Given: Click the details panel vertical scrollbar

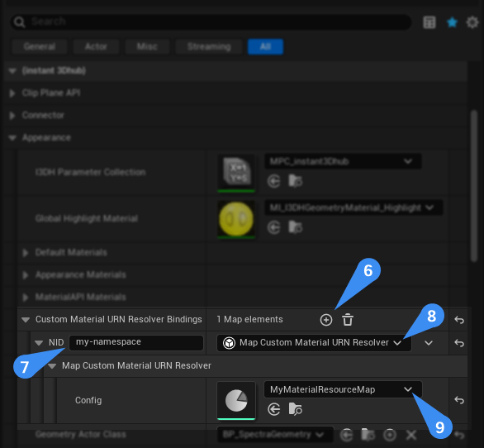Looking at the screenshot, I should (474, 186).
